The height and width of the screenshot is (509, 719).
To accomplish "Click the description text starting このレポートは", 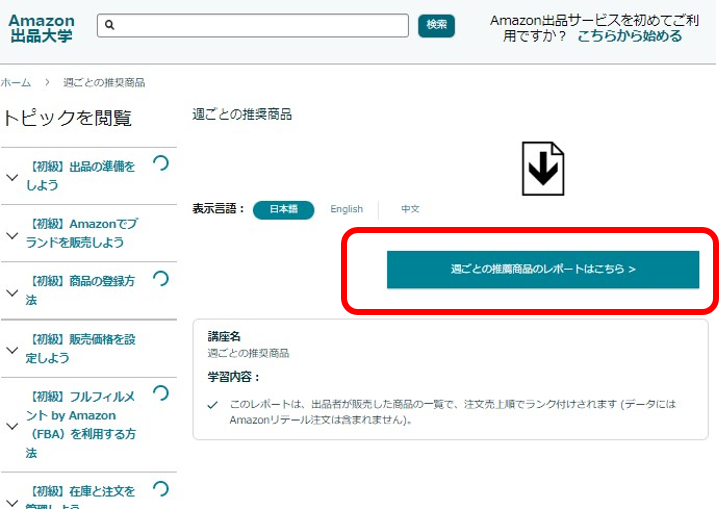I will (453, 412).
